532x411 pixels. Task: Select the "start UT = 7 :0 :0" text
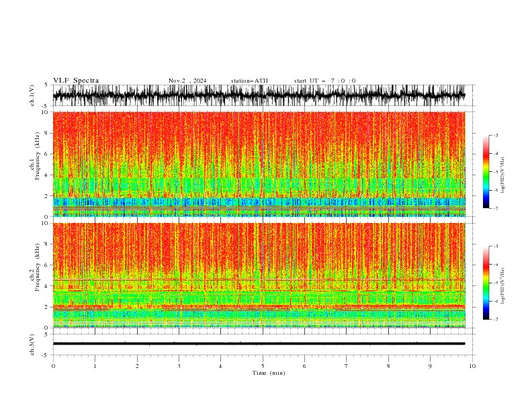[324, 81]
